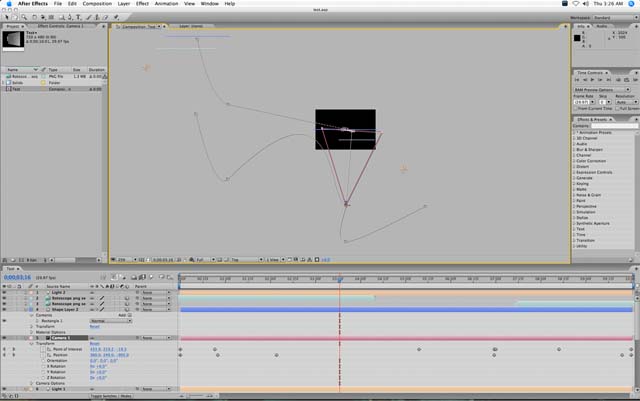Toggle Rectangle 1 visibility

[x=4, y=321]
